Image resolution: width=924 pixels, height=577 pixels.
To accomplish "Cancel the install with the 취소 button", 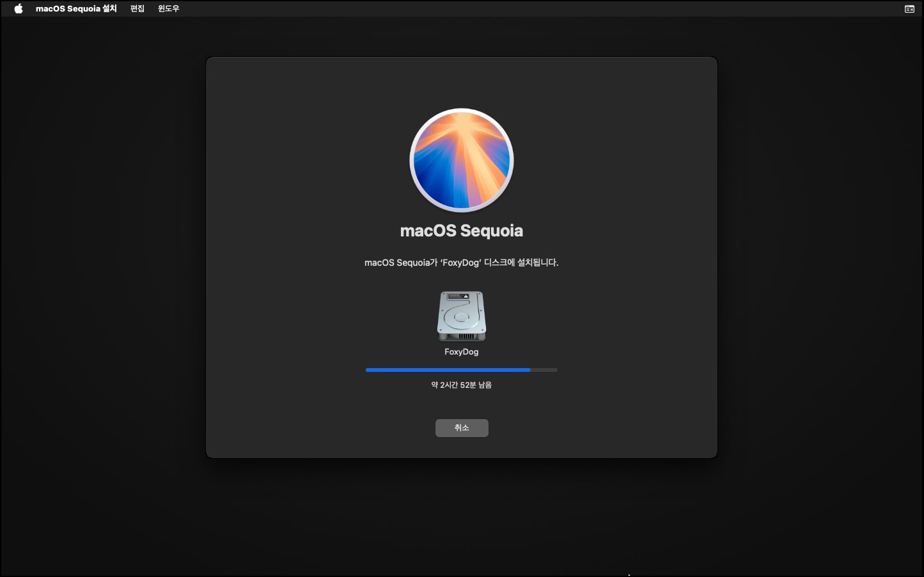I will click(x=462, y=428).
